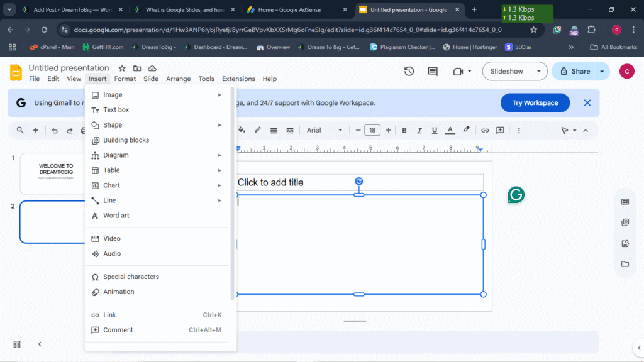Expand Slideshow options dropdown arrow
644x362 pixels.
coord(539,71)
